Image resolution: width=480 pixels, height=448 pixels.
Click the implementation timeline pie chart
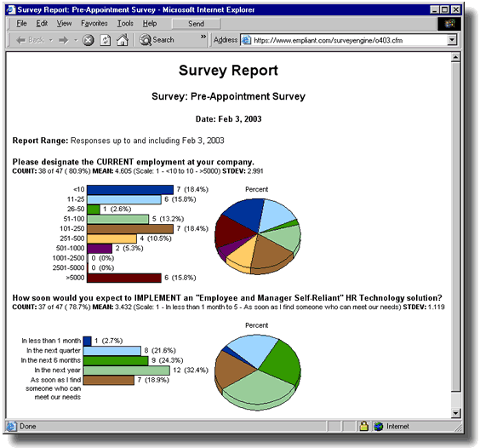[258, 372]
